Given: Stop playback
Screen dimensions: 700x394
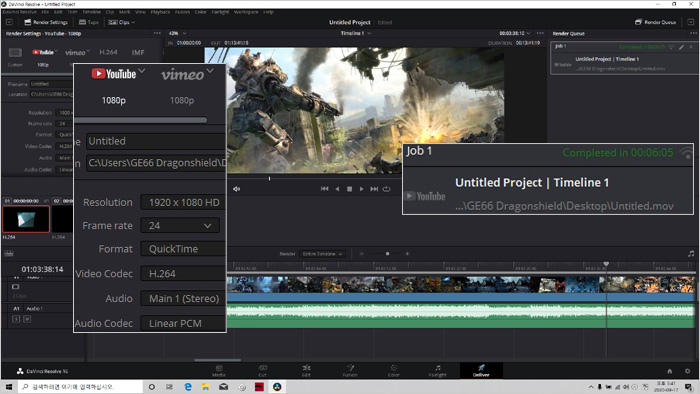Looking at the screenshot, I should pos(350,189).
